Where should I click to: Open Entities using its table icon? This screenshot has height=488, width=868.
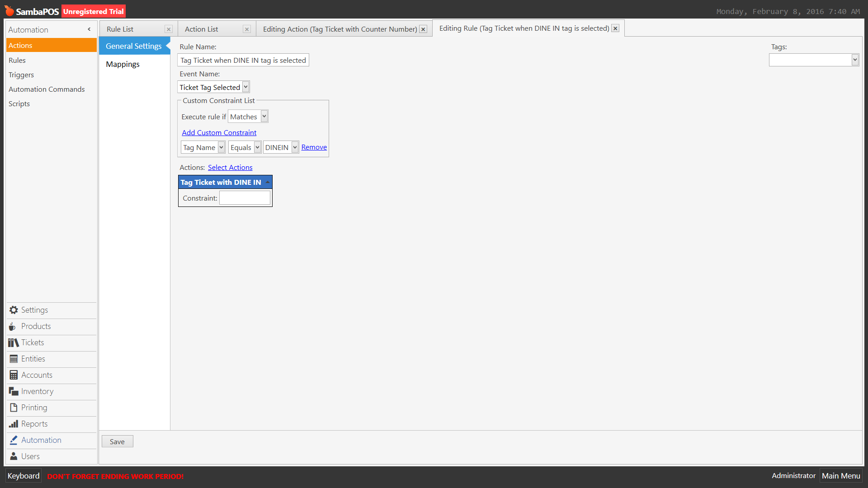[14, 359]
